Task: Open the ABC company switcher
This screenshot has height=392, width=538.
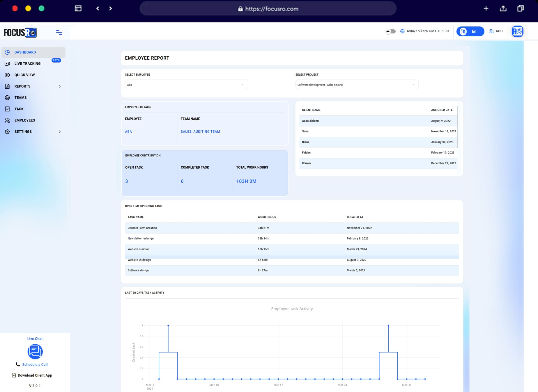Action: coord(496,31)
